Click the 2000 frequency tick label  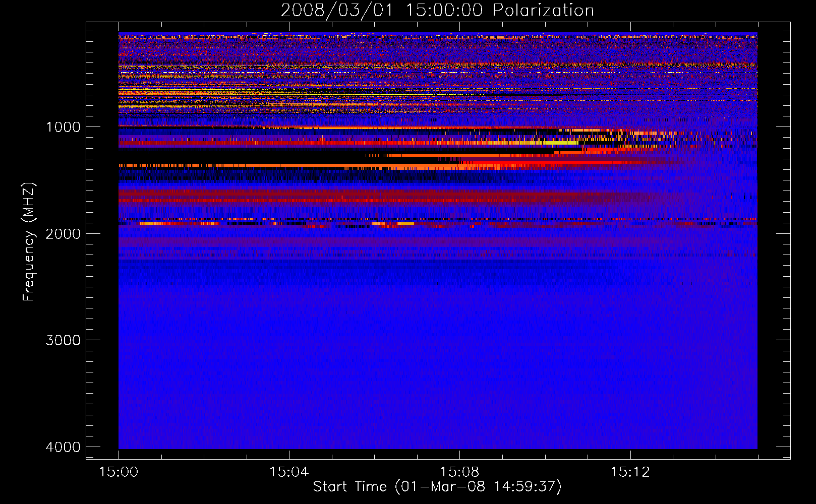[64, 234]
